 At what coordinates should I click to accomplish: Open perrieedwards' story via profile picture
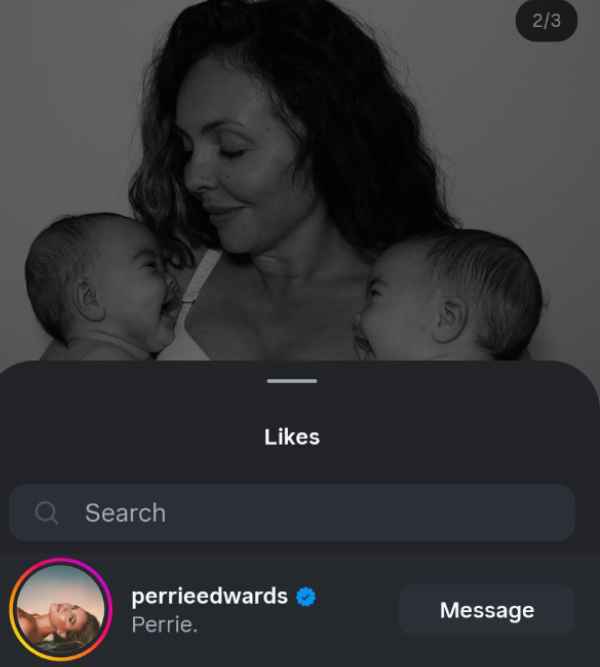(60, 610)
